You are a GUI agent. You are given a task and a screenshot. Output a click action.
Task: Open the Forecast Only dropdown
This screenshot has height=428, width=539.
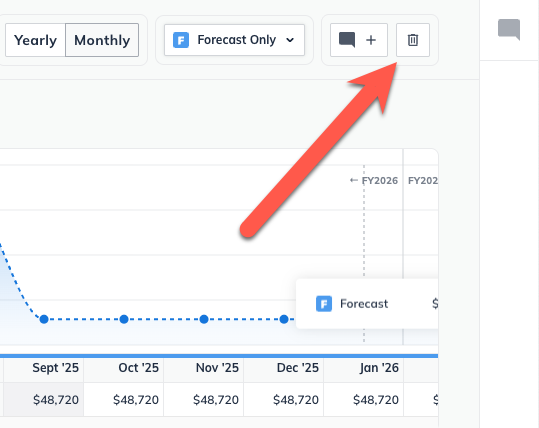(234, 40)
